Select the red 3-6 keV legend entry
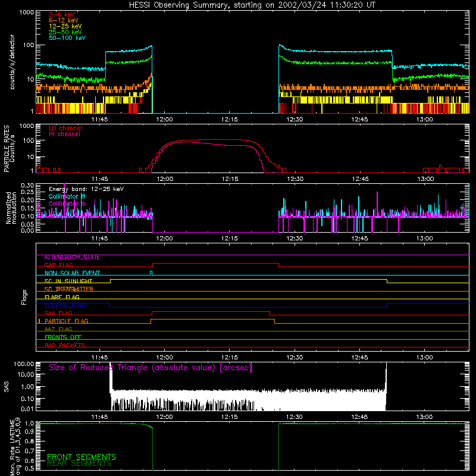 (61, 14)
